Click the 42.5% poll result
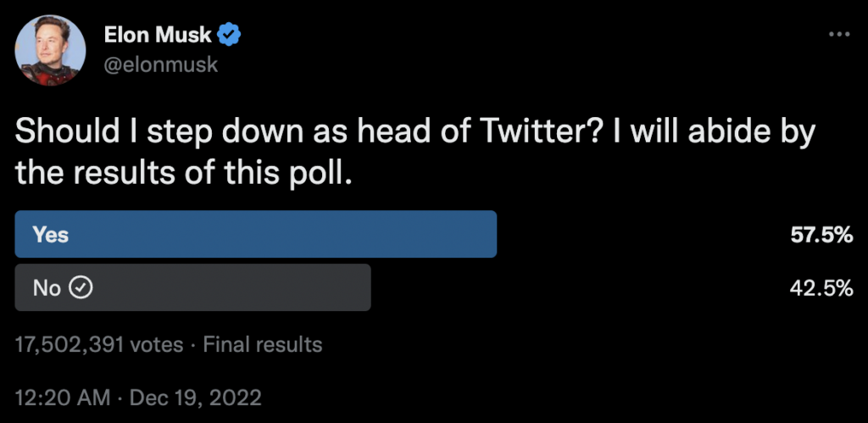Viewport: 868px width, 423px height. (821, 288)
